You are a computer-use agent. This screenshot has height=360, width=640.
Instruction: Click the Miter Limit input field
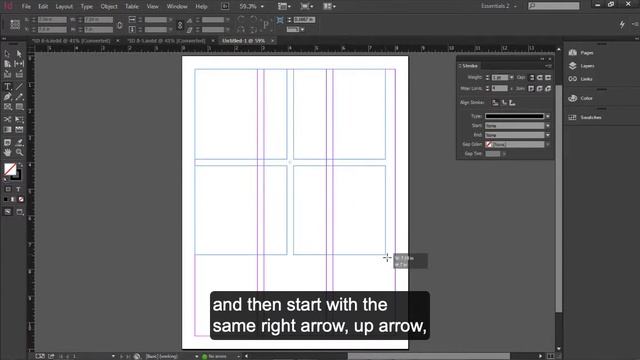[500, 88]
